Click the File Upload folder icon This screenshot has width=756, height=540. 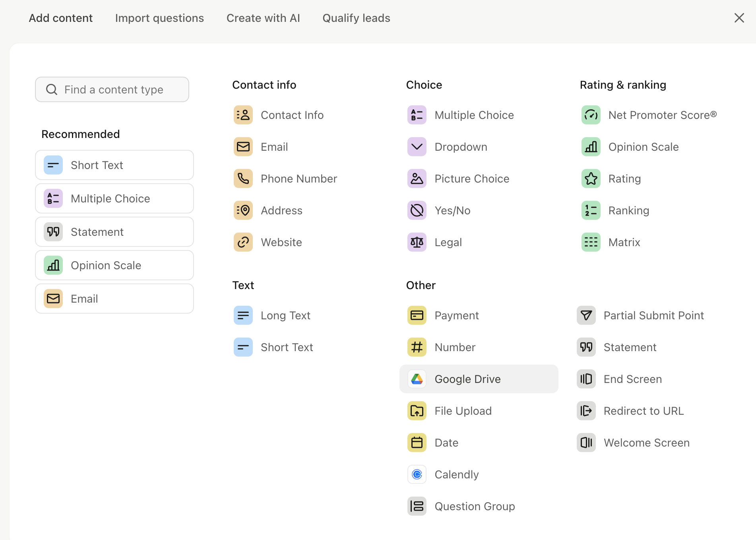[417, 411]
